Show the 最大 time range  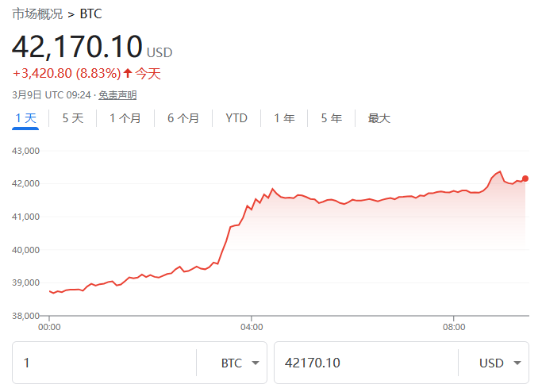[x=379, y=118]
